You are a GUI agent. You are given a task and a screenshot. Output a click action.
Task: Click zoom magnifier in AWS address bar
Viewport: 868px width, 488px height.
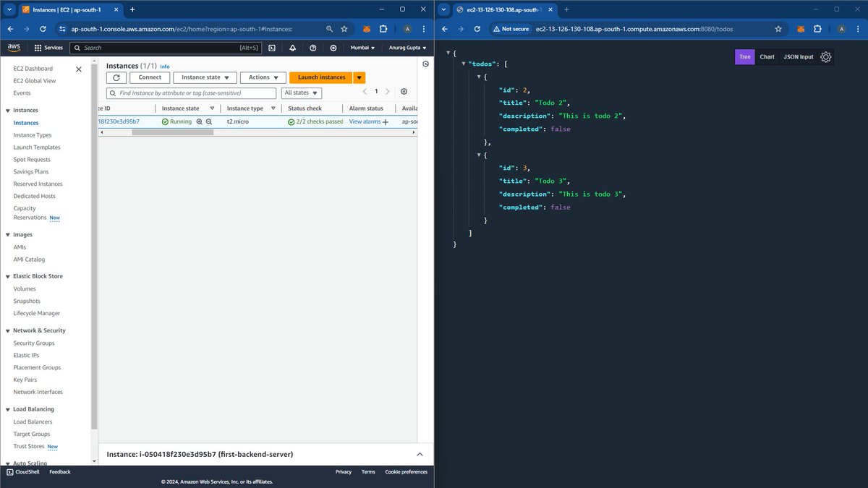(x=329, y=29)
